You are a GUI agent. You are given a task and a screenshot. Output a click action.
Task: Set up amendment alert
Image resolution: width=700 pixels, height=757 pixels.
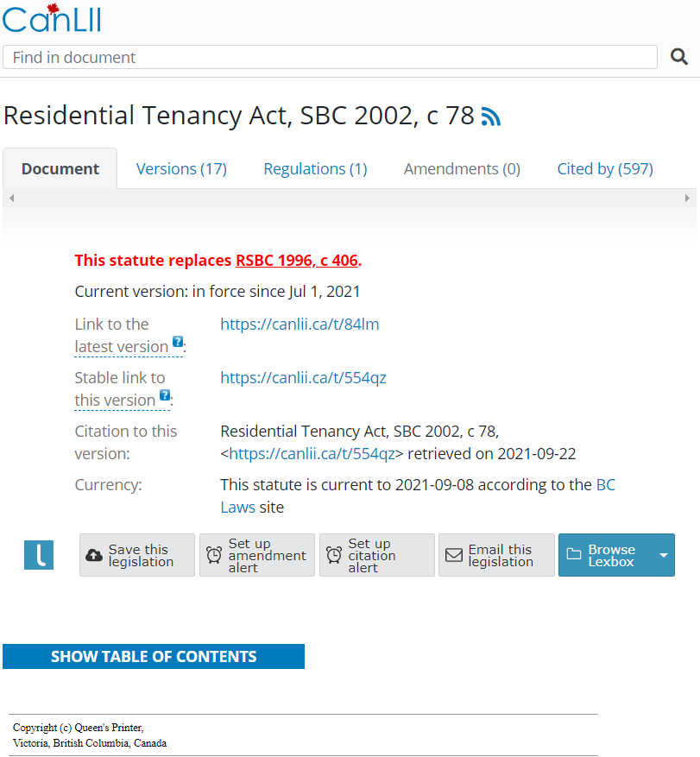pyautogui.click(x=257, y=555)
